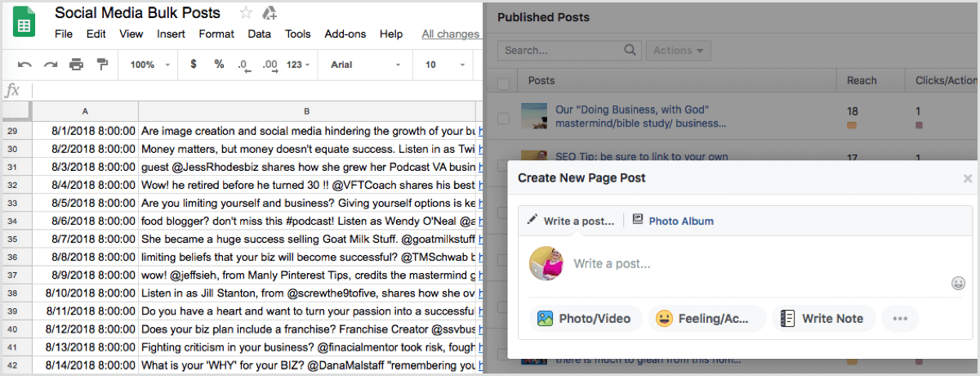Select the Write a post tab
Screen dimensions: 980x376
click(571, 221)
